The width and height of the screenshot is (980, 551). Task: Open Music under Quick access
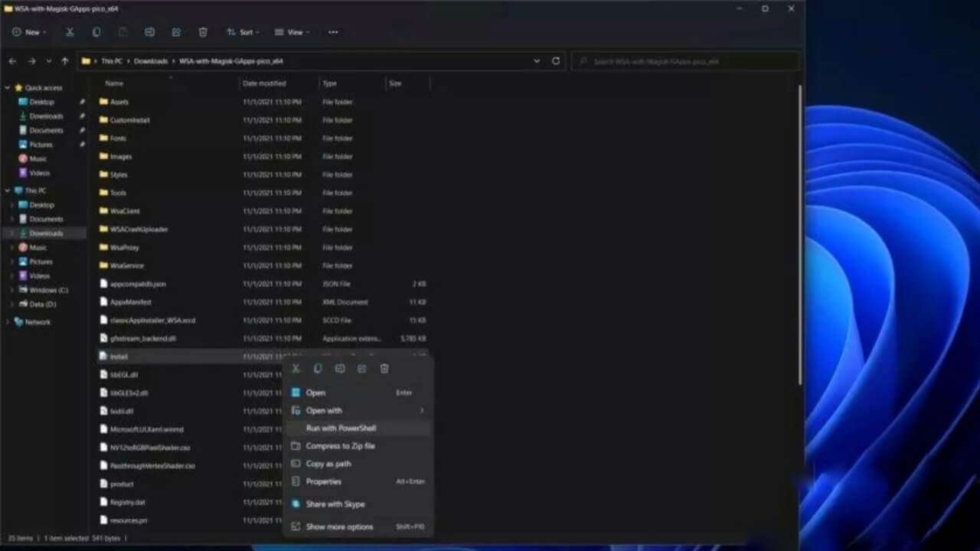coord(32,158)
